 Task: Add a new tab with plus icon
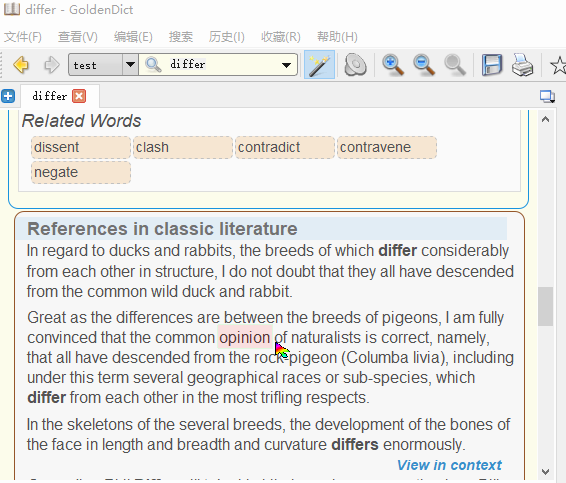[8, 96]
